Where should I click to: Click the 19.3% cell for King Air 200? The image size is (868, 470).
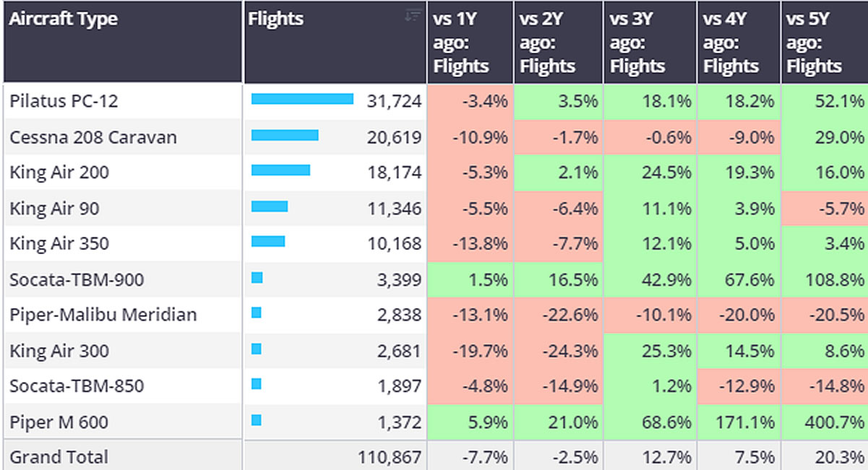(739, 173)
